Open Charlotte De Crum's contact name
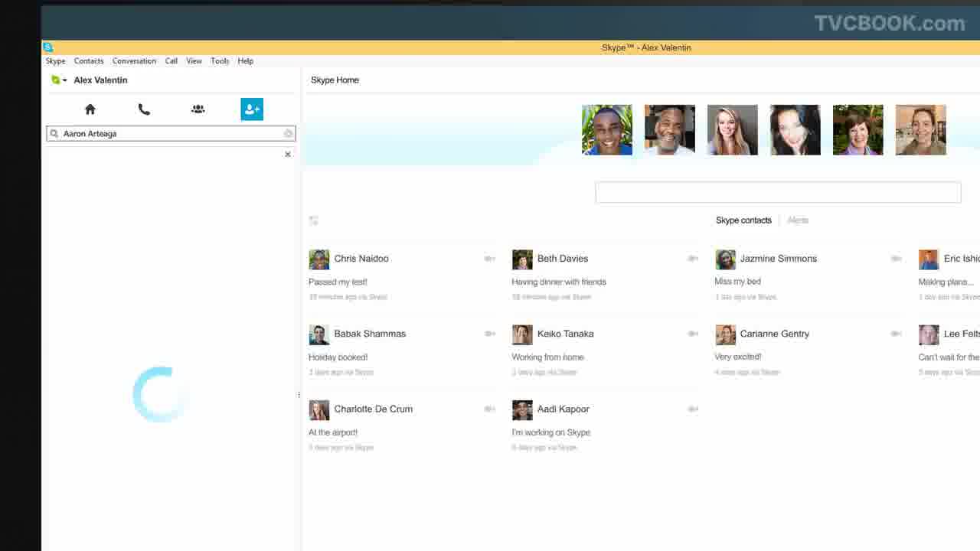 [374, 409]
